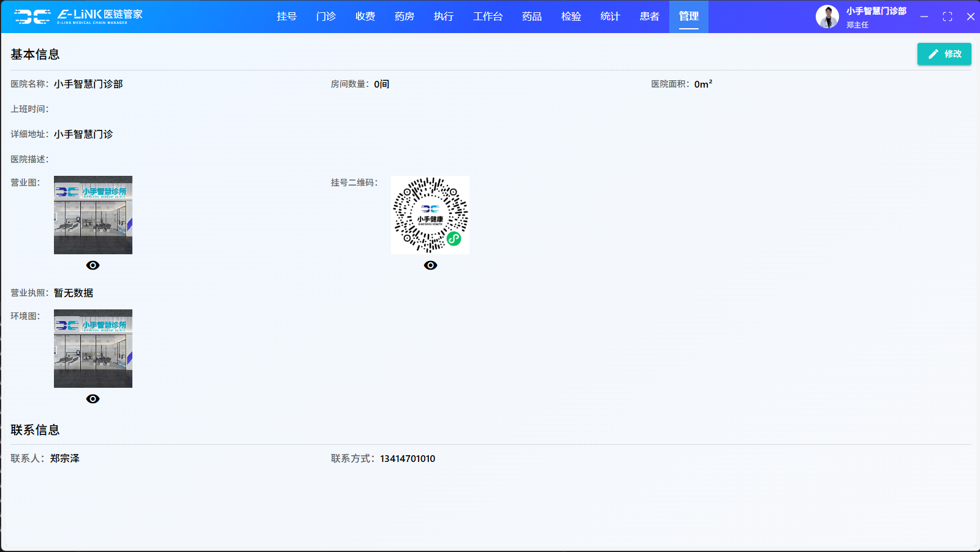
Task: Open the 患者 tab
Action: [649, 17]
